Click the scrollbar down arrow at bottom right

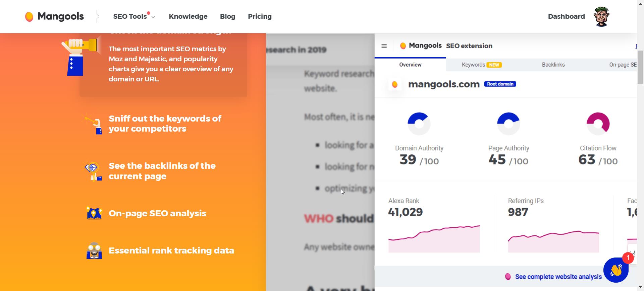(x=641, y=287)
